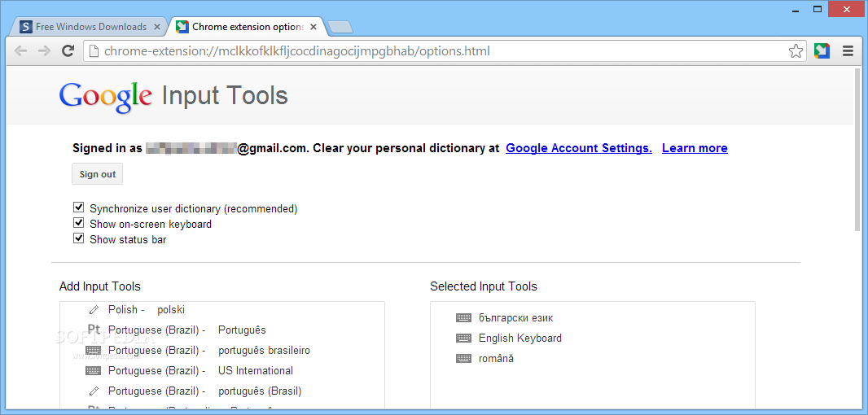Image resolution: width=868 pixels, height=415 pixels.
Task: Click the pencil icon beside português (Brasil)
Action: [x=94, y=391]
